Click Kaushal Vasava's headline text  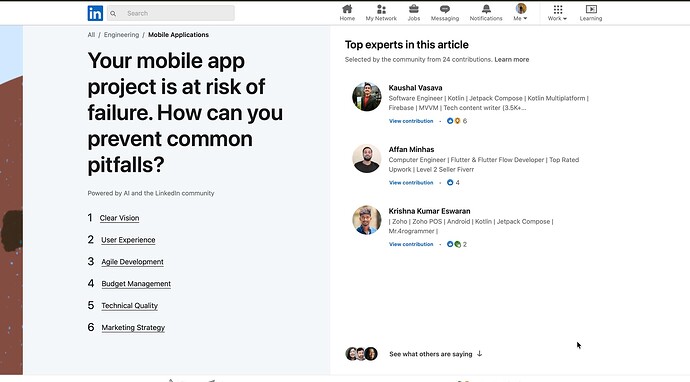pos(488,103)
